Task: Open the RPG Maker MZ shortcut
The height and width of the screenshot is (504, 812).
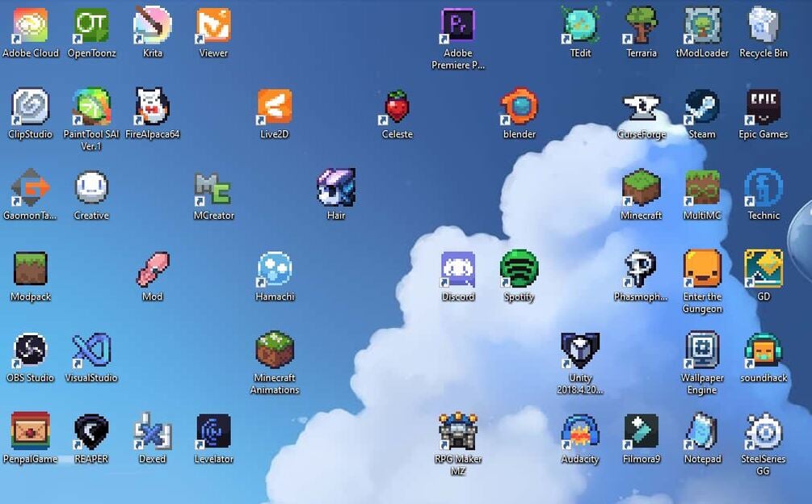Action: [x=458, y=431]
